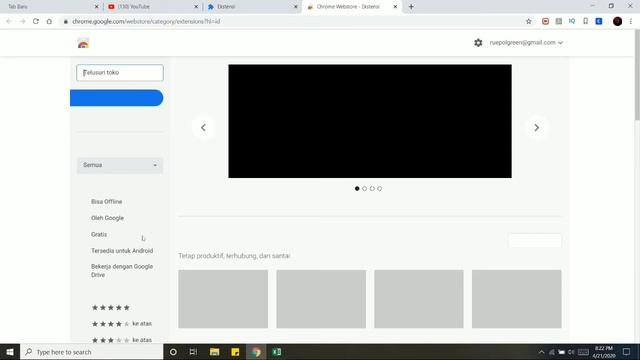Toggle the Bisa Offline filter
This screenshot has height=360, width=640.
[x=107, y=202]
